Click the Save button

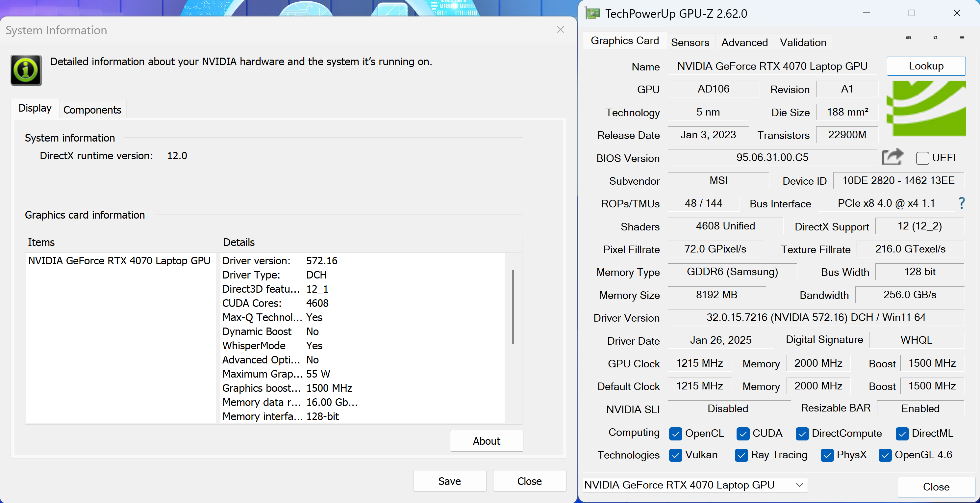[x=450, y=481]
